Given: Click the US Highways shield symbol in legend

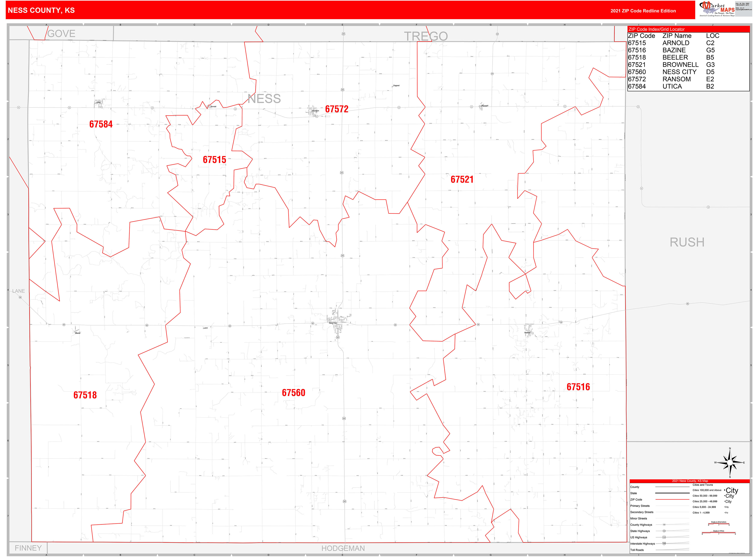Looking at the screenshot, I should tap(664, 537).
